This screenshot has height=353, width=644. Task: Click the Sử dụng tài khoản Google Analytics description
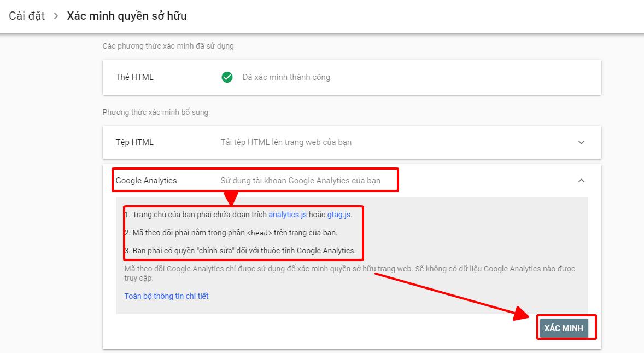tap(300, 181)
